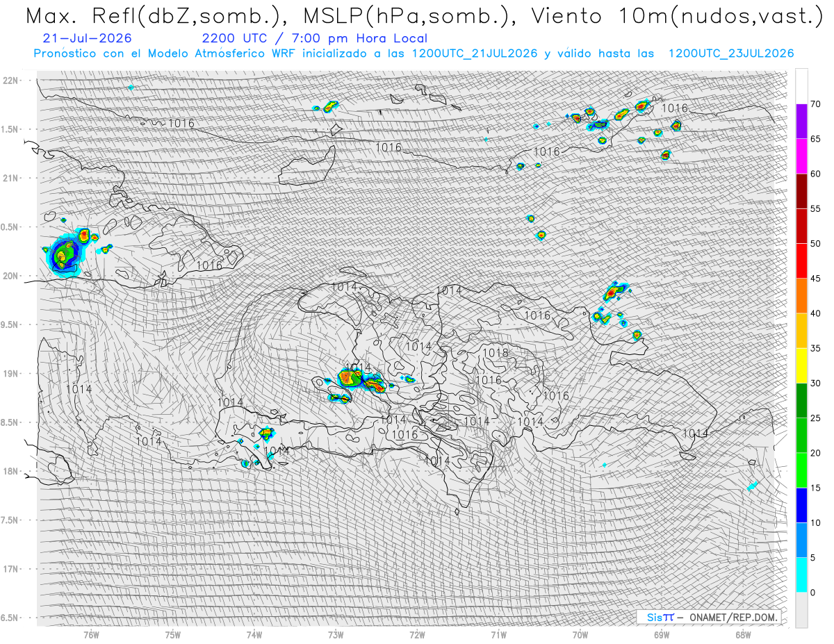Select the medium green 20-25 dBZ colorbar segment

(x=801, y=435)
